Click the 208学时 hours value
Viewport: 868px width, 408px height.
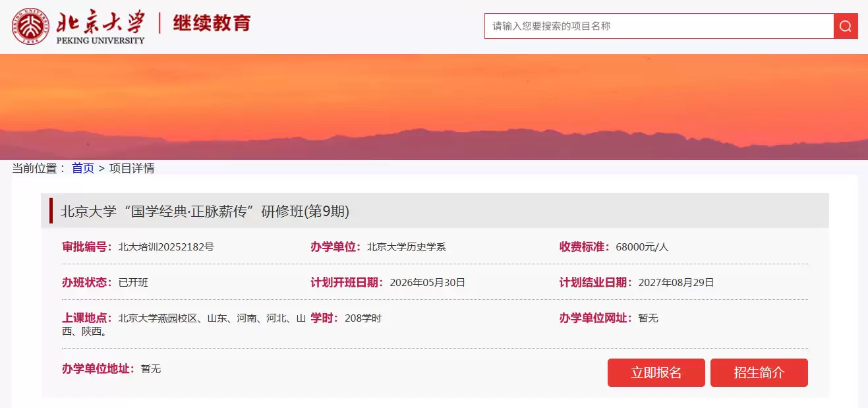363,318
